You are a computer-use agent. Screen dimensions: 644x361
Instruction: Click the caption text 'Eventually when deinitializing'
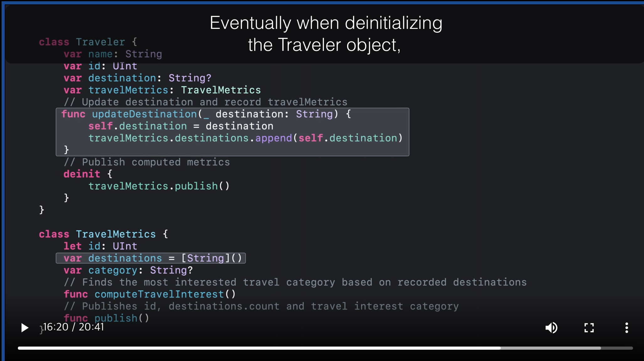[x=325, y=23]
